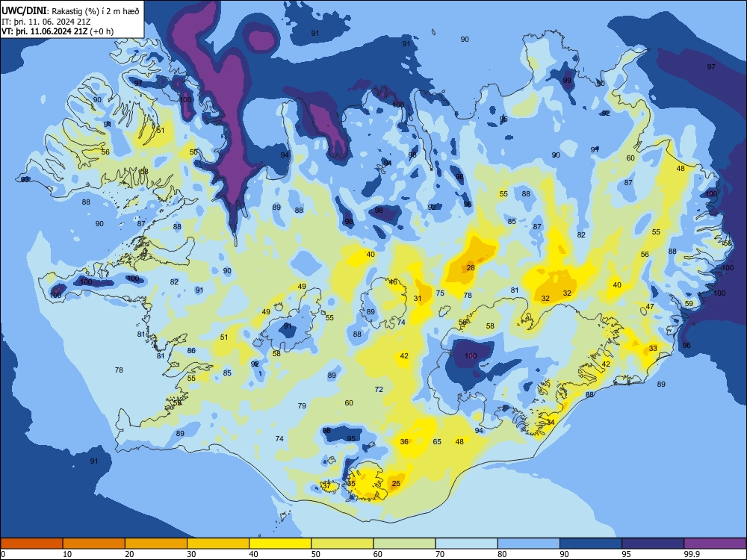The width and height of the screenshot is (747, 560).
Task: Click the 60–70 yellow-green legend swatch
Action: (404, 544)
